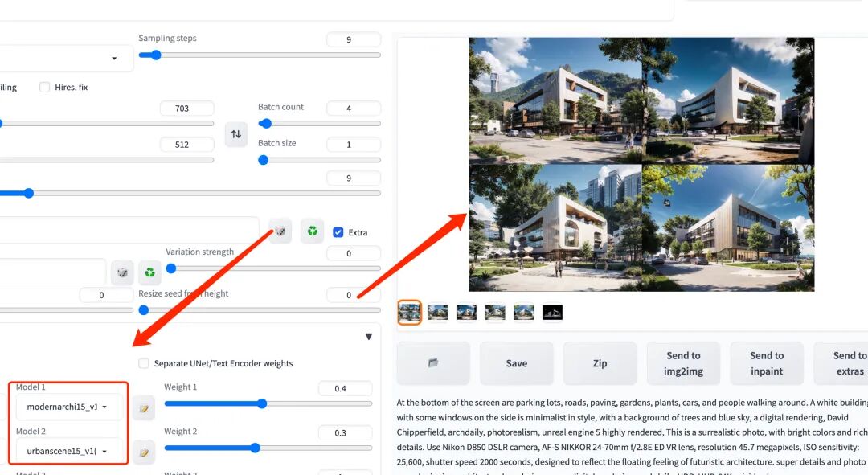Select the dark last gallery thumbnail

(552, 313)
